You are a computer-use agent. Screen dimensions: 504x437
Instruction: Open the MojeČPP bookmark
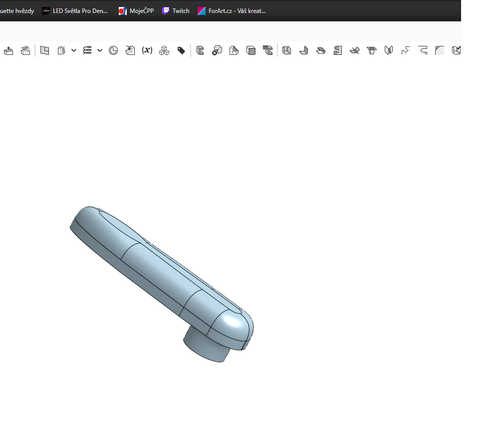(x=136, y=11)
